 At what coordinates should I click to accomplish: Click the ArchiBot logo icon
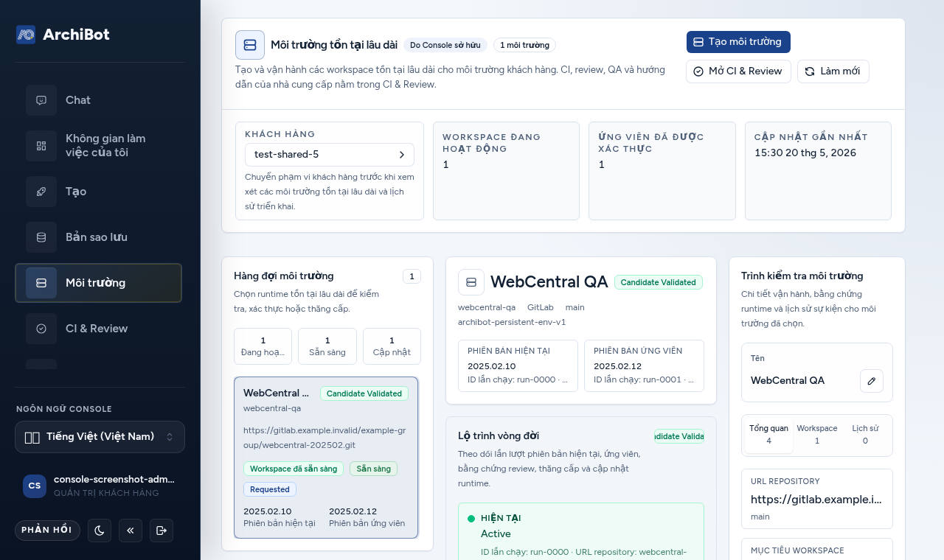26,35
